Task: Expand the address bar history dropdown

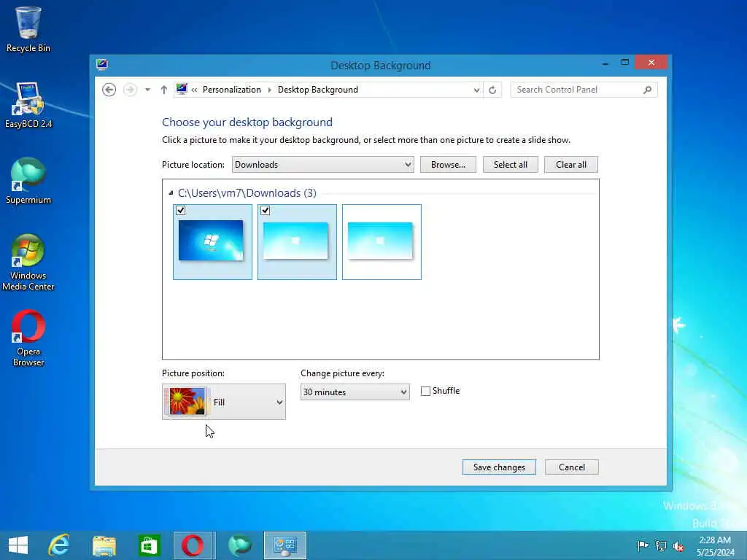Action: [x=476, y=90]
